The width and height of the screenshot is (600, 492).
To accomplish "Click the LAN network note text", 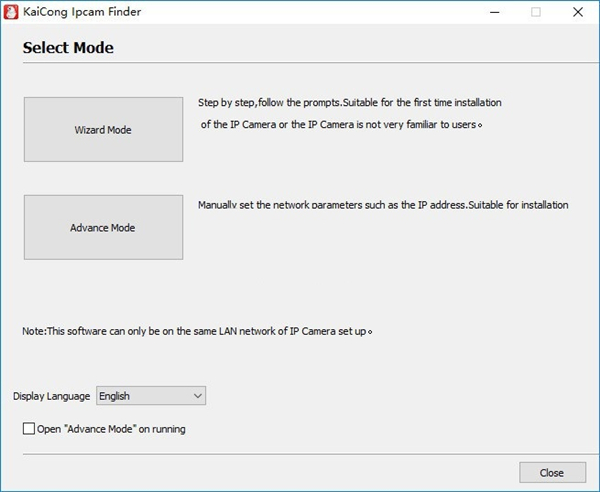I will [197, 331].
